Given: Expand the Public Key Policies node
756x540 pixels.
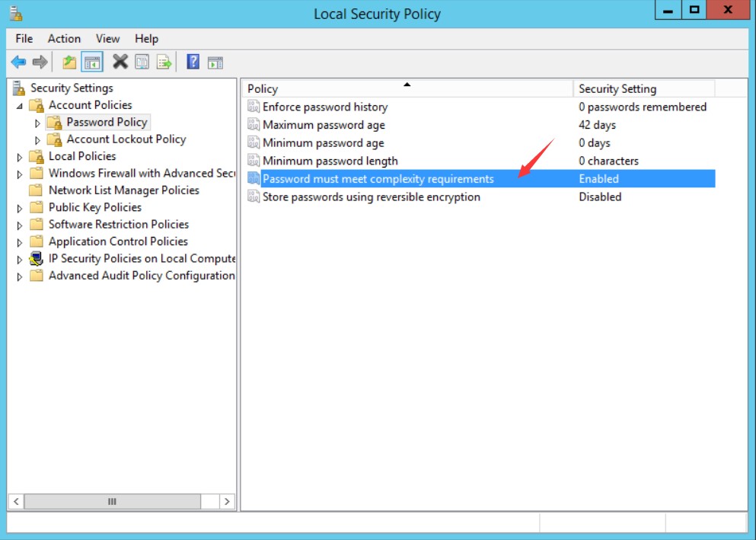Looking at the screenshot, I should coord(20,208).
